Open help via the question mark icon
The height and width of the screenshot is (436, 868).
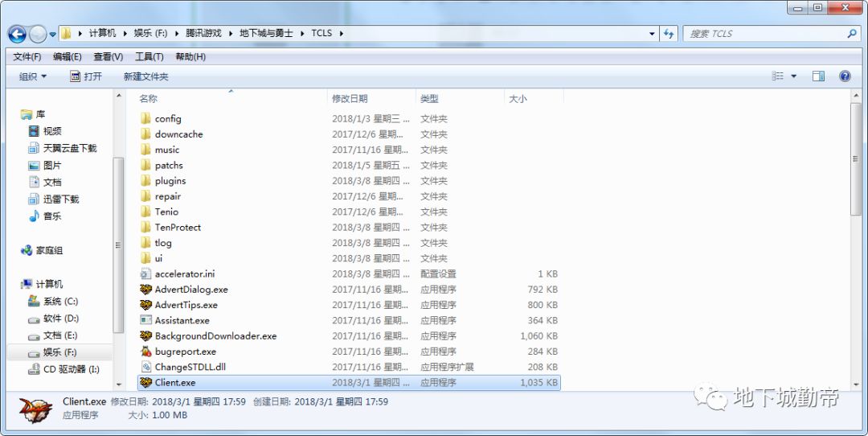pyautogui.click(x=845, y=76)
